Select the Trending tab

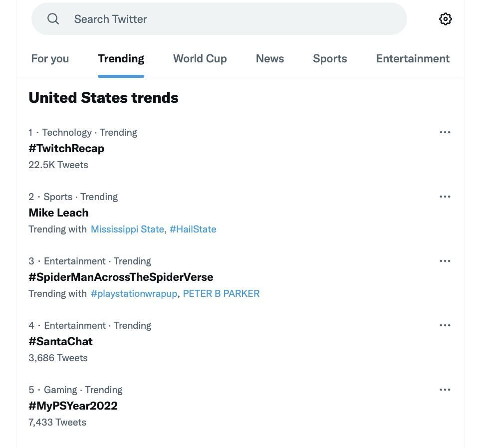[121, 58]
